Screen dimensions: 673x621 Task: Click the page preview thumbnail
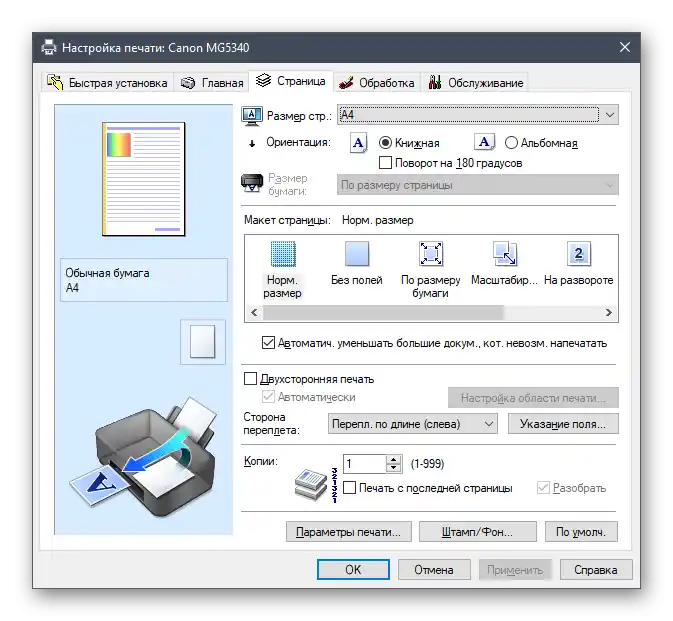pyautogui.click(x=144, y=179)
